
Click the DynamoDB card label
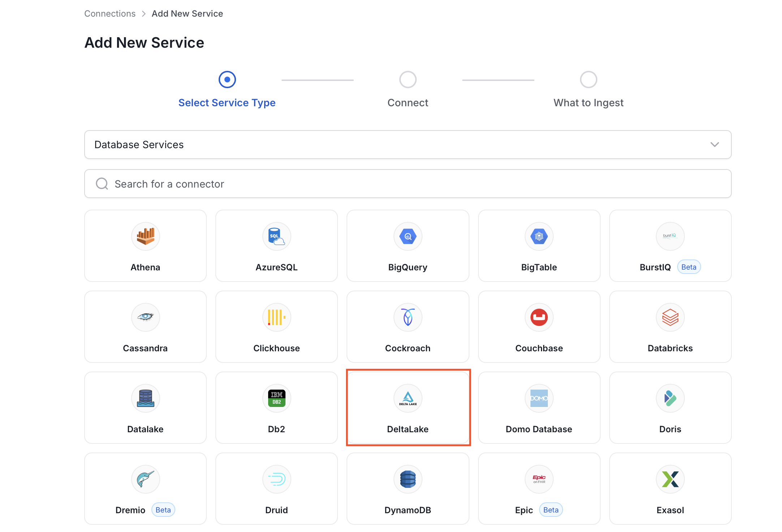point(408,510)
